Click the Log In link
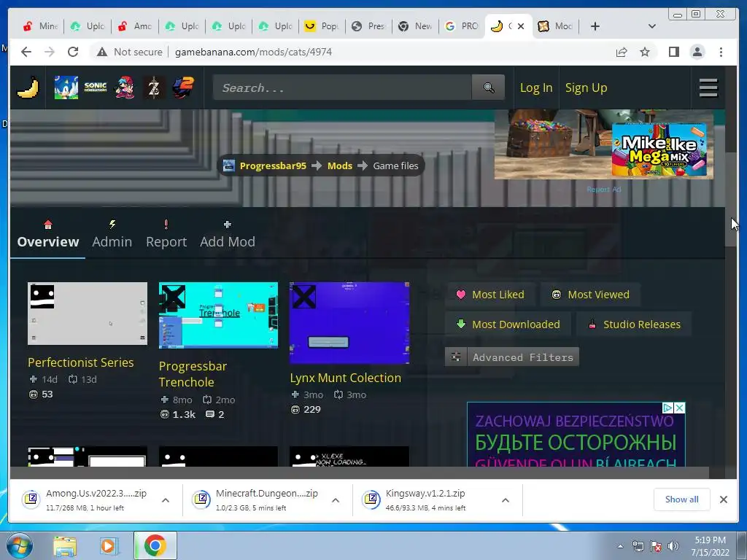This screenshot has height=560, width=747. (536, 87)
